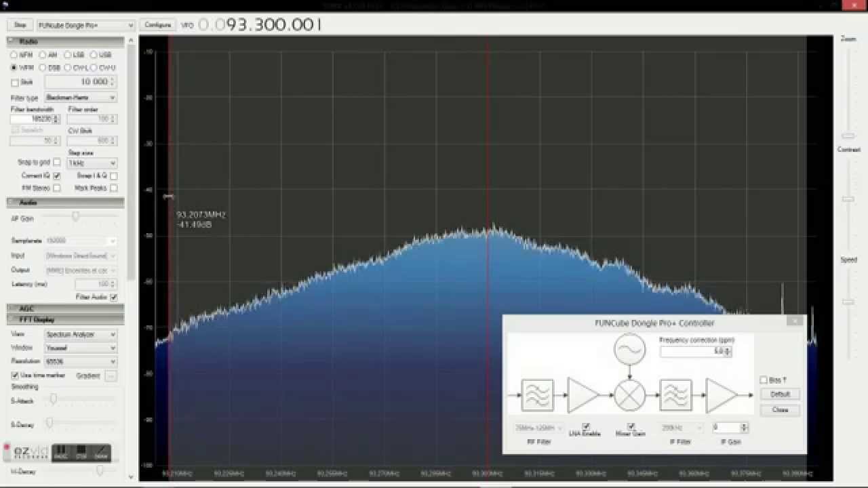Collapse the FFT Display panel header

coord(65,320)
